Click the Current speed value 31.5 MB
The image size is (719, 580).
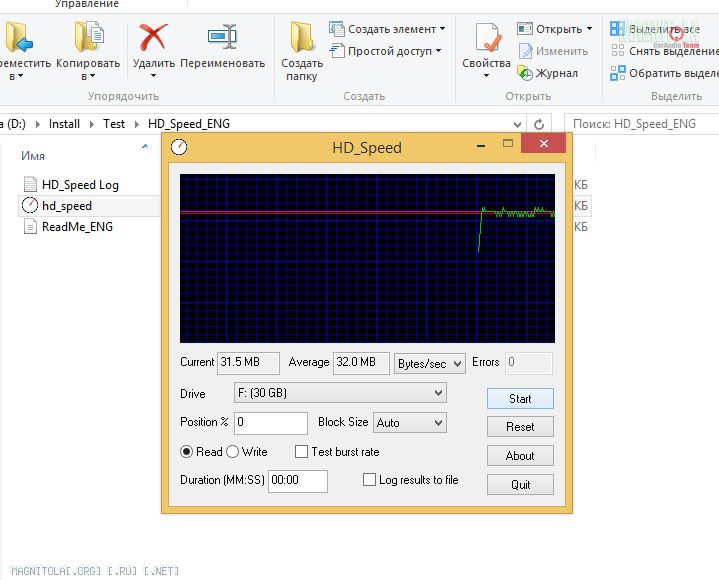(x=248, y=363)
